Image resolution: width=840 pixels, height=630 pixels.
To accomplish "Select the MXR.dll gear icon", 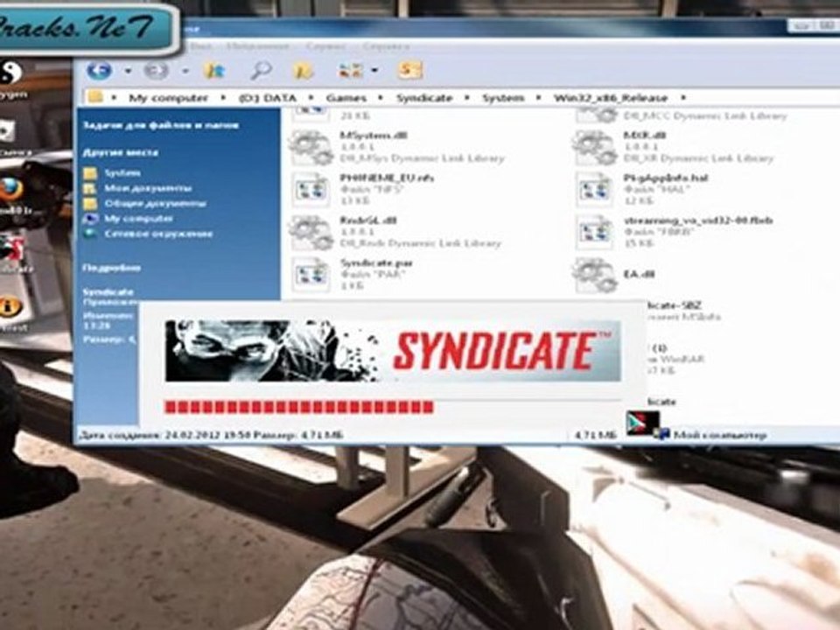I will click(593, 147).
